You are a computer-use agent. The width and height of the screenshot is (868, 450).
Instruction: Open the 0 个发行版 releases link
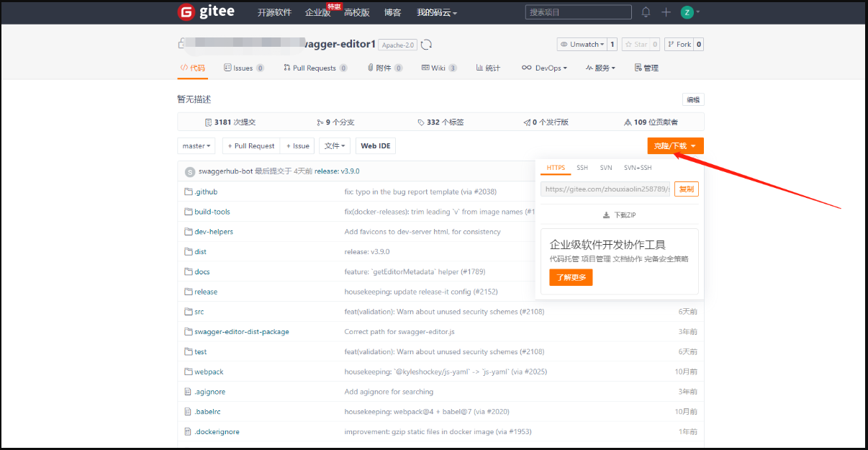pyautogui.click(x=546, y=122)
